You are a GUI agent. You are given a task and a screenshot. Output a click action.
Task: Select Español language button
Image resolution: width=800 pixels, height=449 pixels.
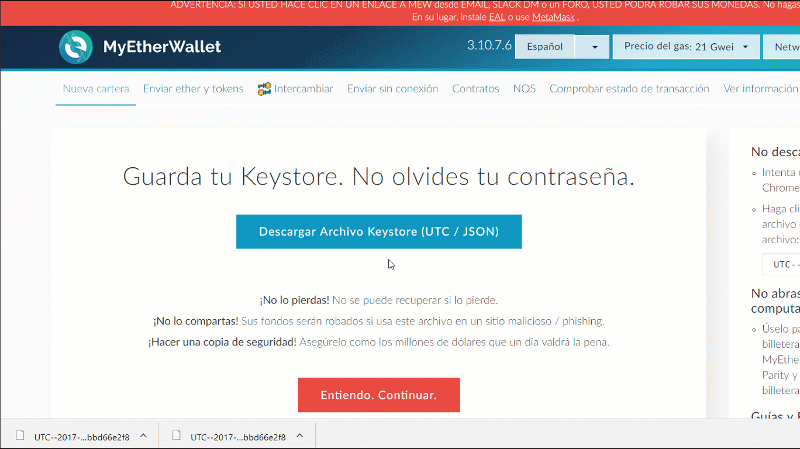click(x=545, y=47)
